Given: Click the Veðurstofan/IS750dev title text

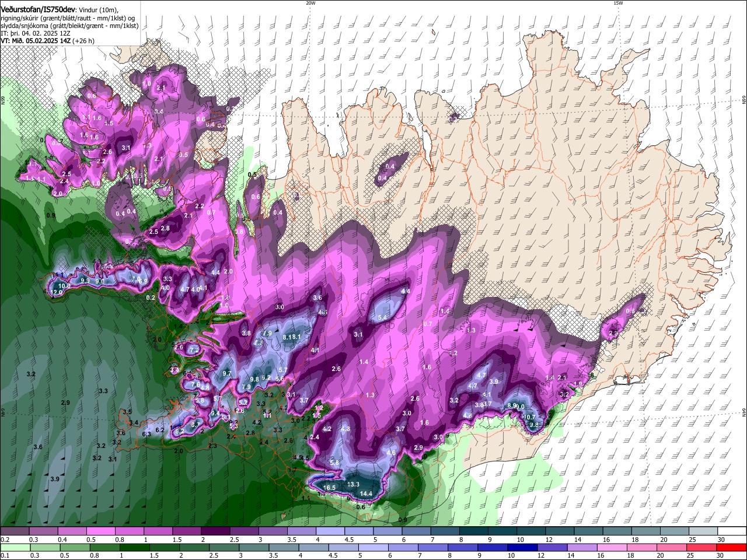Looking at the screenshot, I should (38, 10).
